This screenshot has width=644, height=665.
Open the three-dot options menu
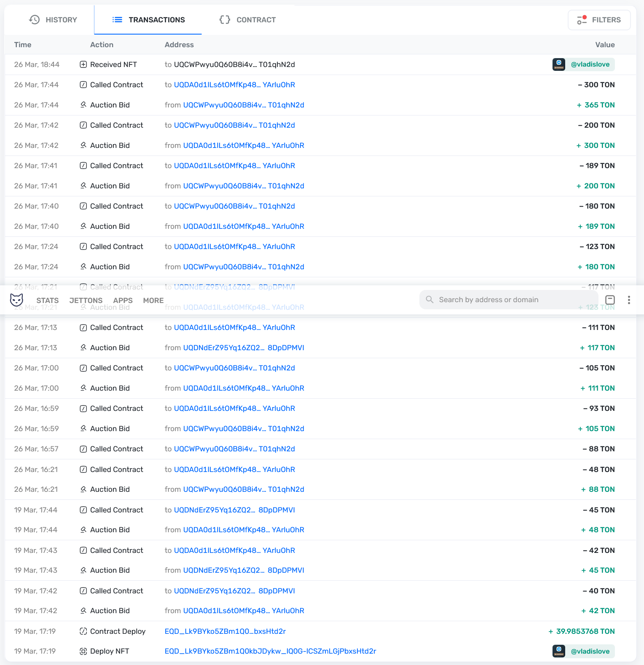pos(629,300)
